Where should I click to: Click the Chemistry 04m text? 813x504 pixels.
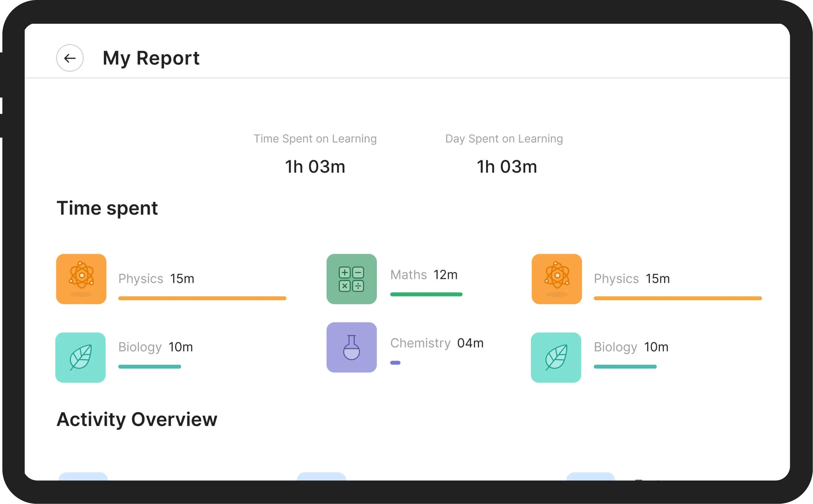(x=437, y=343)
